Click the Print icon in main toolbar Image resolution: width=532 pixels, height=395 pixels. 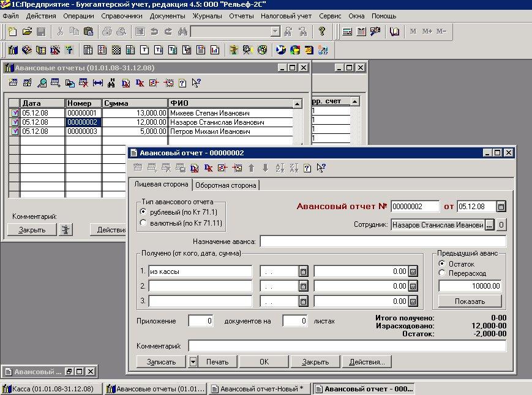coord(107,32)
